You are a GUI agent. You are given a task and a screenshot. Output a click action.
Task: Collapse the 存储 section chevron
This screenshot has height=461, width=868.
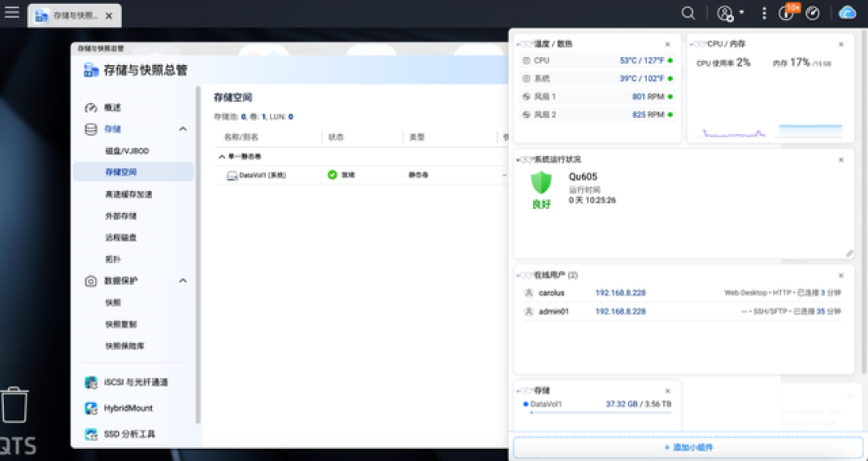(x=182, y=129)
